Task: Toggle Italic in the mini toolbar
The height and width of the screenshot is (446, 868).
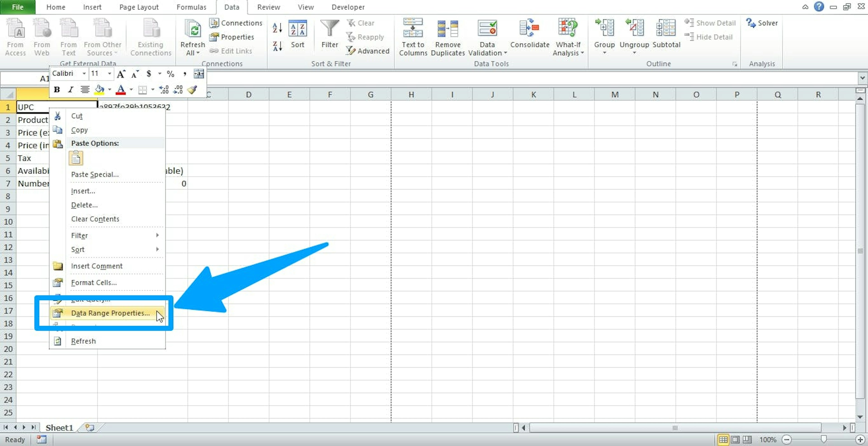Action: point(71,89)
